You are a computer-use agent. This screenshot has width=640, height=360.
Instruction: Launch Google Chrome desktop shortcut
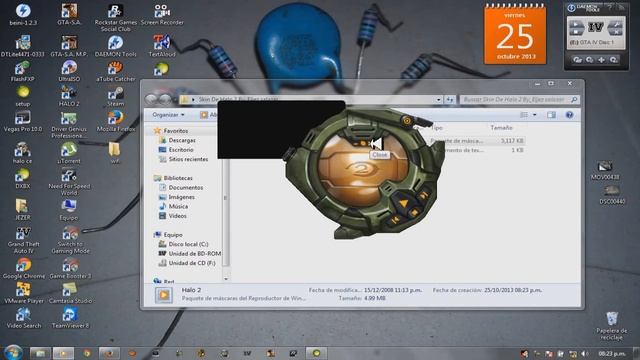pos(23,269)
